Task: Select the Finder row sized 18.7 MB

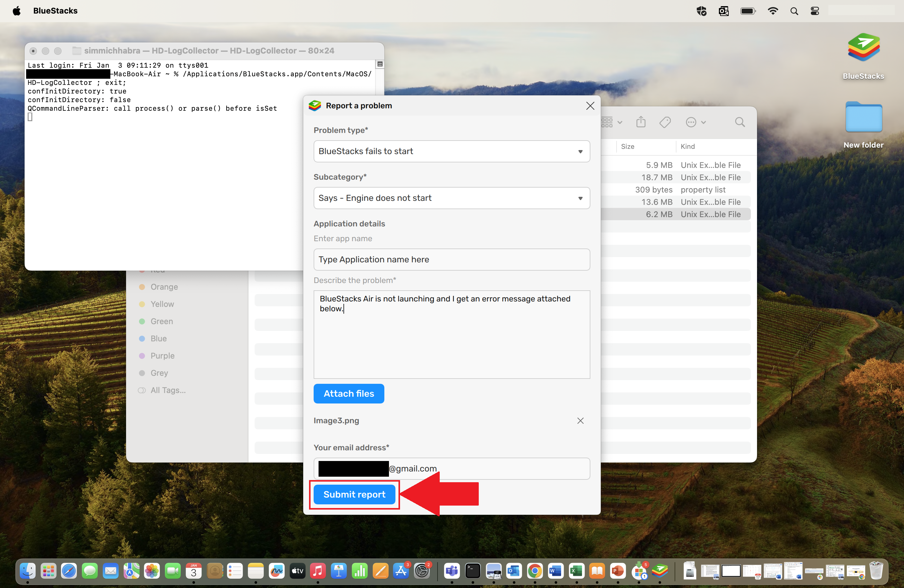Action: 676,177
